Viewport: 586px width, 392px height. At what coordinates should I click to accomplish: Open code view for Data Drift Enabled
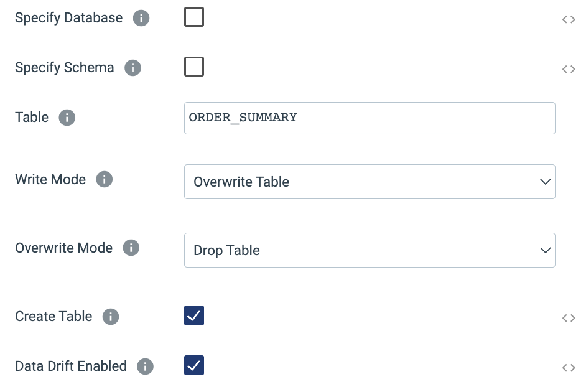coord(568,368)
